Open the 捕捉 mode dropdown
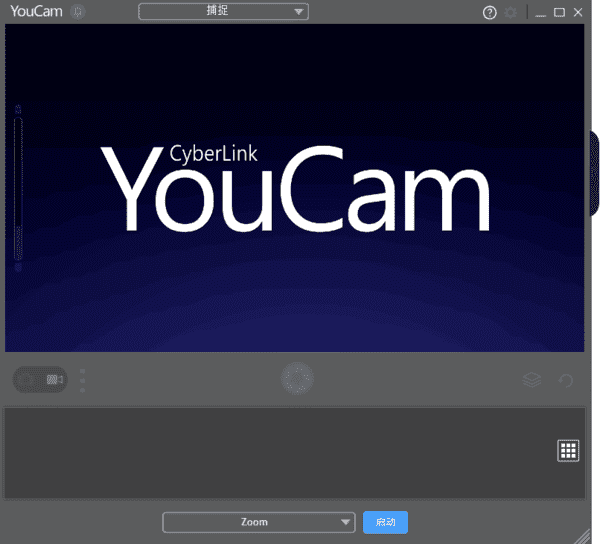This screenshot has width=600, height=544. point(222,12)
